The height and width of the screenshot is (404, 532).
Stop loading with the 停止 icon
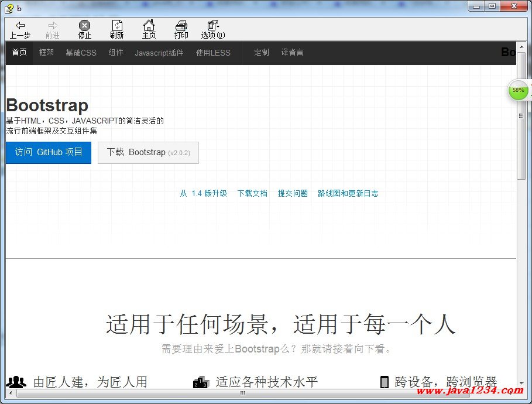click(x=84, y=25)
